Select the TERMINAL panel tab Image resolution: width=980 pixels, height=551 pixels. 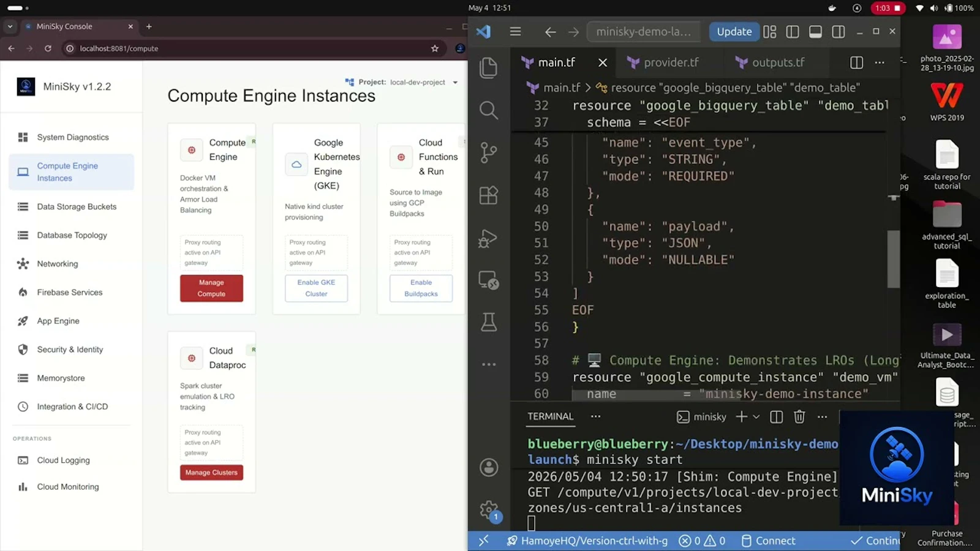click(551, 416)
